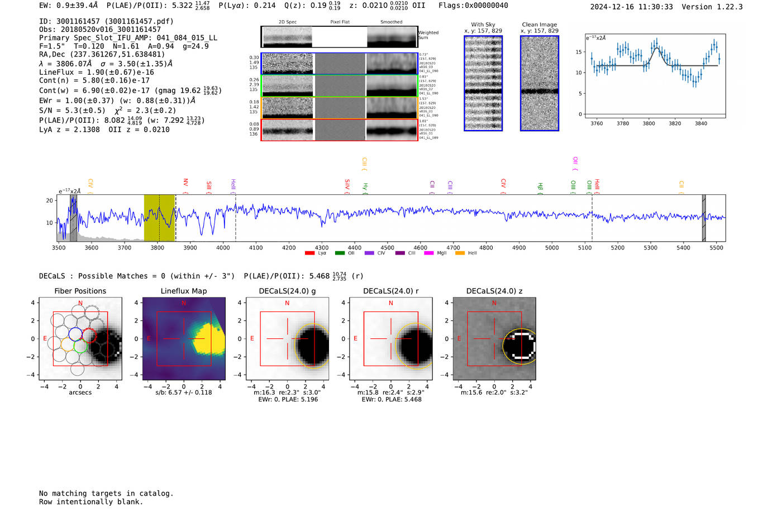Viewport: 782px width, 532px height.
Task: Click the Hβ line marker above spectrum
Action: pyautogui.click(x=540, y=188)
